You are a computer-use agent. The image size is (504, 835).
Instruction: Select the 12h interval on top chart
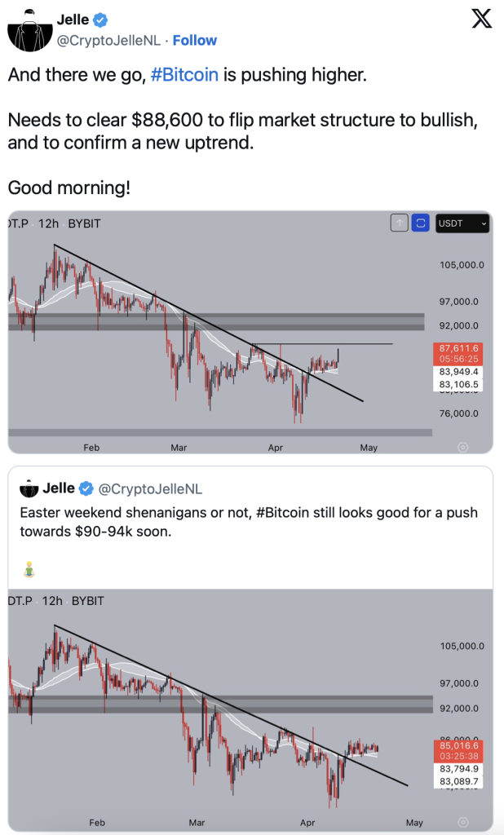pyautogui.click(x=48, y=223)
